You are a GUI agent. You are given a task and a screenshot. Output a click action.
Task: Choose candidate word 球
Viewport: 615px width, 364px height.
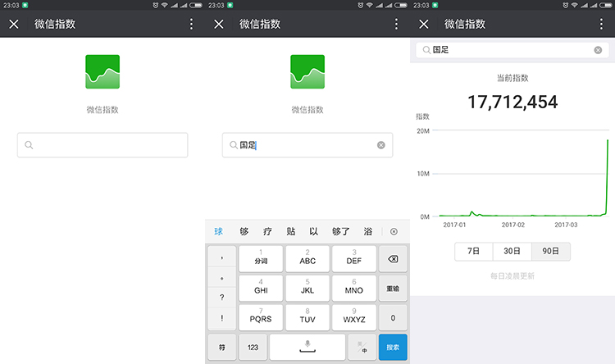pyautogui.click(x=218, y=231)
